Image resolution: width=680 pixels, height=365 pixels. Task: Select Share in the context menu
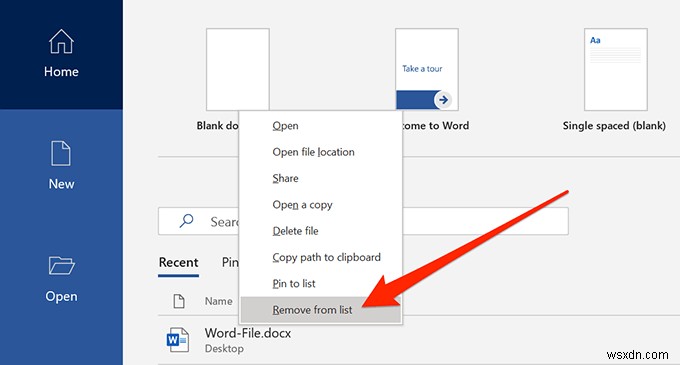(x=320, y=179)
